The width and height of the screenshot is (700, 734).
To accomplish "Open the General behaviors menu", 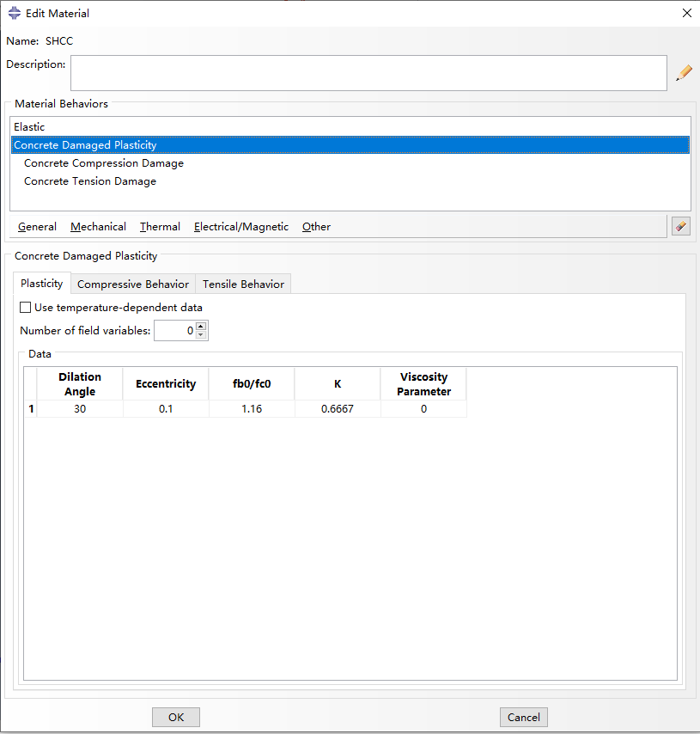I will point(37,227).
